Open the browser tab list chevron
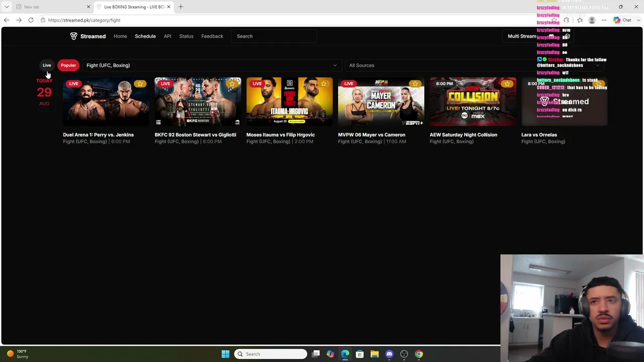644x362 pixels. tap(7, 7)
